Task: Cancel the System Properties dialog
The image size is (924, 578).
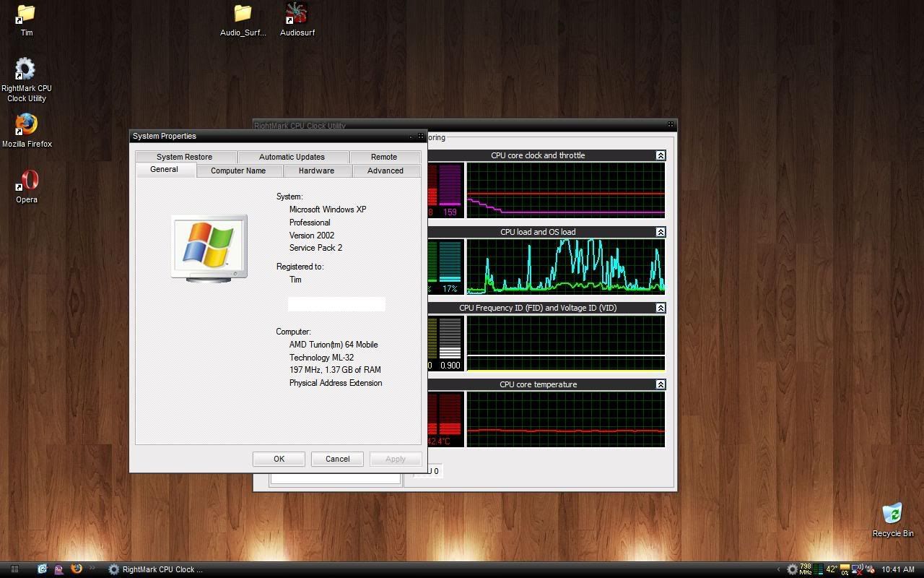Action: [337, 459]
